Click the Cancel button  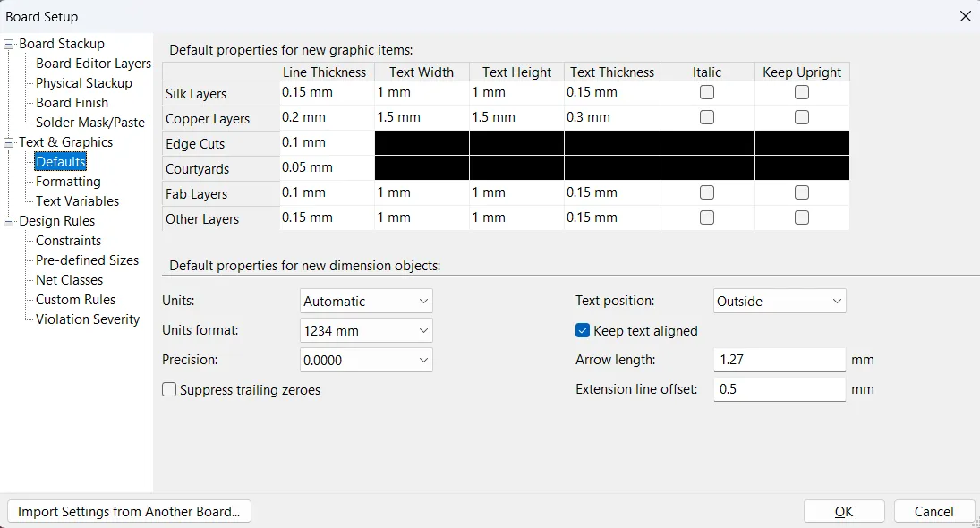tap(933, 512)
